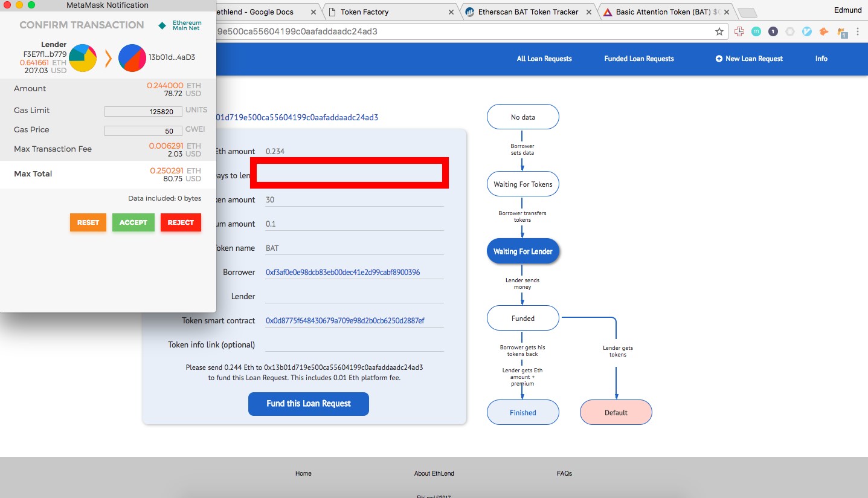The image size is (868, 498).
Task: Bookmark this page with the star icon
Action: (719, 31)
